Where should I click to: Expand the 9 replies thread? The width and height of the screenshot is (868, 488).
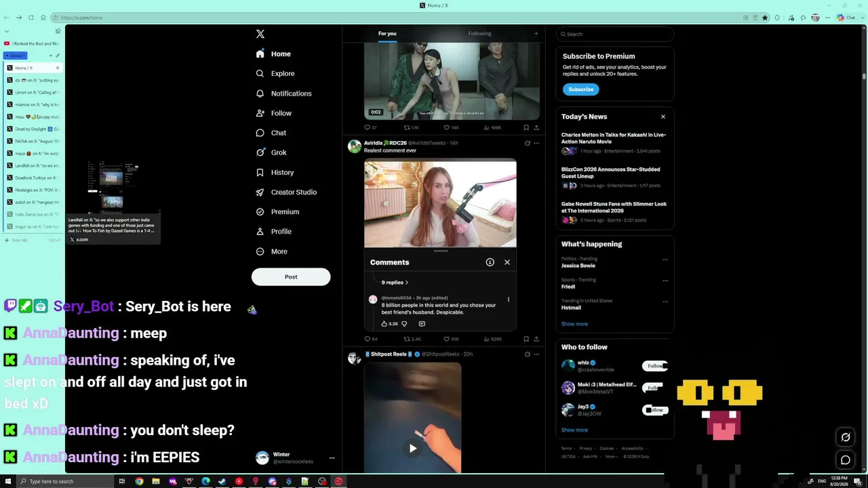(x=395, y=282)
